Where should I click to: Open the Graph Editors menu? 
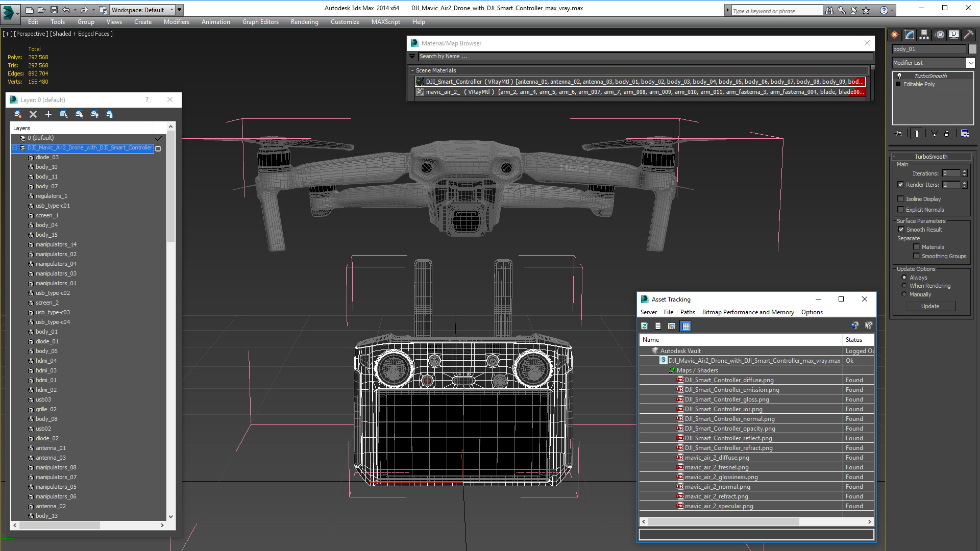[260, 22]
